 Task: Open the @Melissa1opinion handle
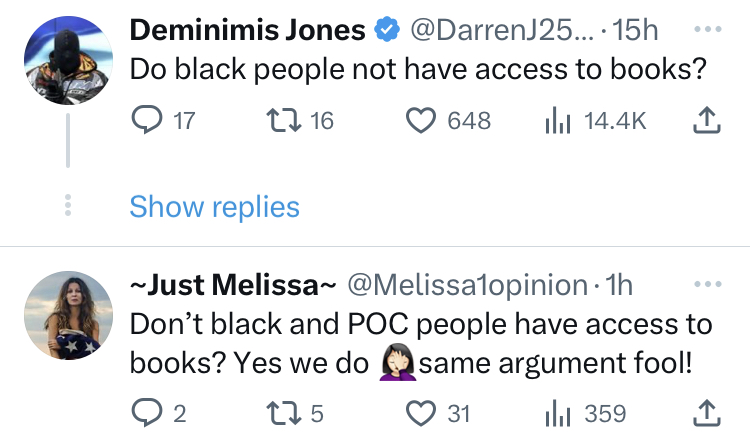(467, 285)
